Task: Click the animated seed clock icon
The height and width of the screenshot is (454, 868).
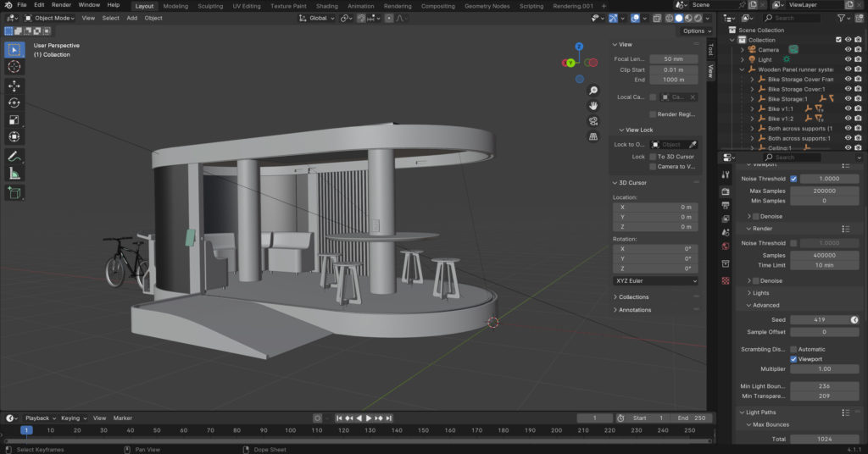Action: click(854, 319)
